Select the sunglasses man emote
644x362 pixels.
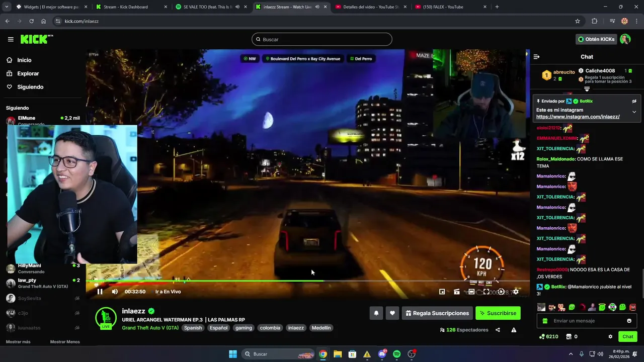click(551, 307)
